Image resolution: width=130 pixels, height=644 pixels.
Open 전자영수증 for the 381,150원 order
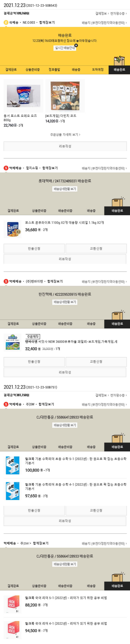click(x=119, y=395)
